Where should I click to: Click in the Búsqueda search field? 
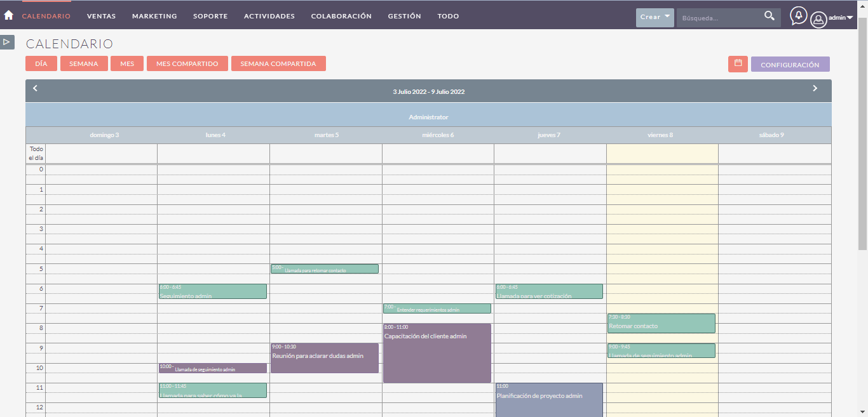click(718, 18)
